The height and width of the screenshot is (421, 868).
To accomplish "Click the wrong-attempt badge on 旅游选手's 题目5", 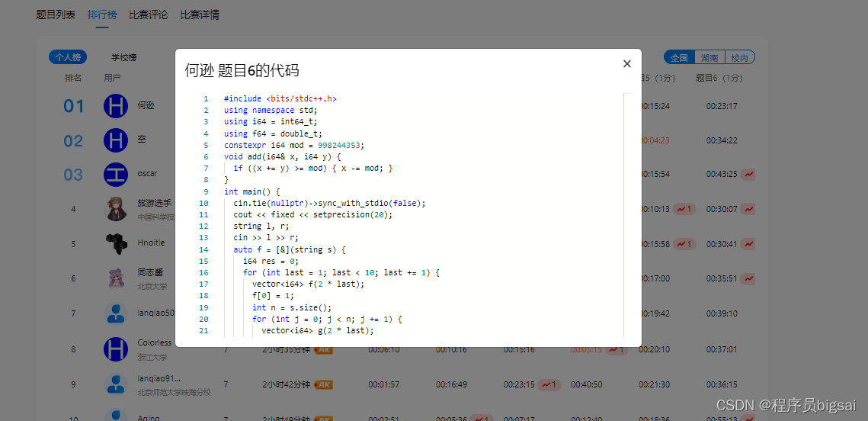I will tap(684, 210).
